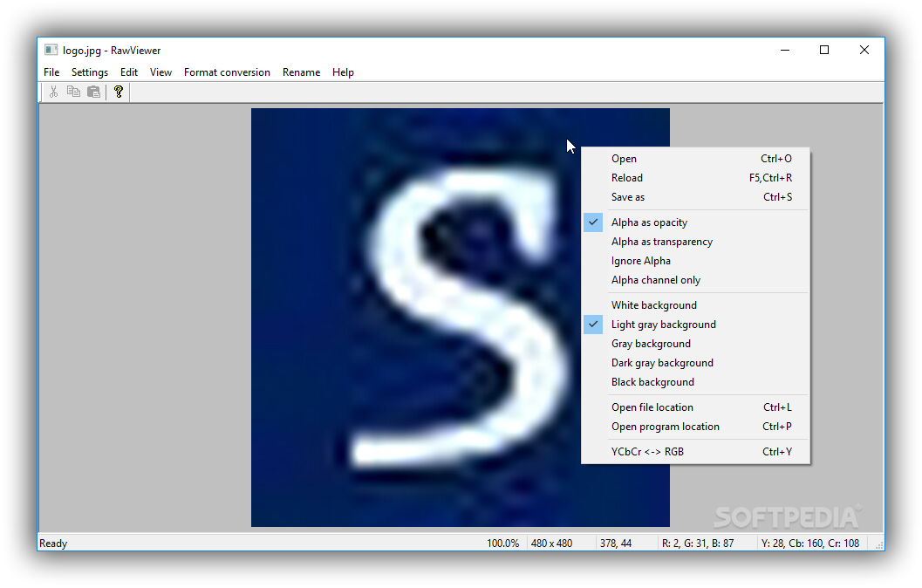Choose YCbCr <-> RGB menu entry

click(695, 452)
